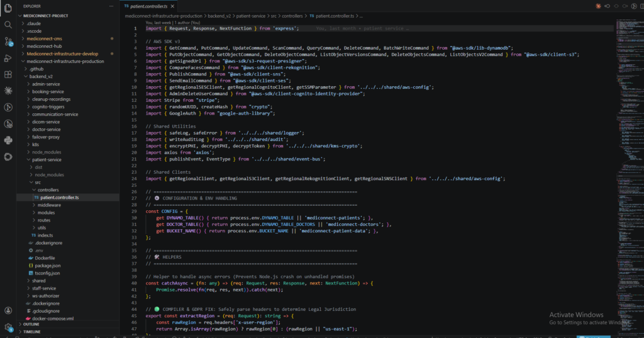Click backend_v2 in the breadcrumb
This screenshot has height=338, width=644.
click(219, 16)
